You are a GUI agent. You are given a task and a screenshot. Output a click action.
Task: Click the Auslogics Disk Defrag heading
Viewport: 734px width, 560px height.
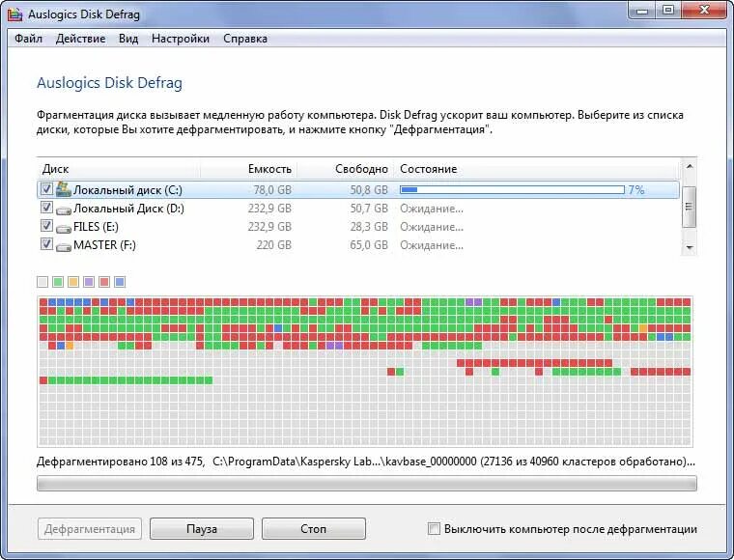coord(109,83)
